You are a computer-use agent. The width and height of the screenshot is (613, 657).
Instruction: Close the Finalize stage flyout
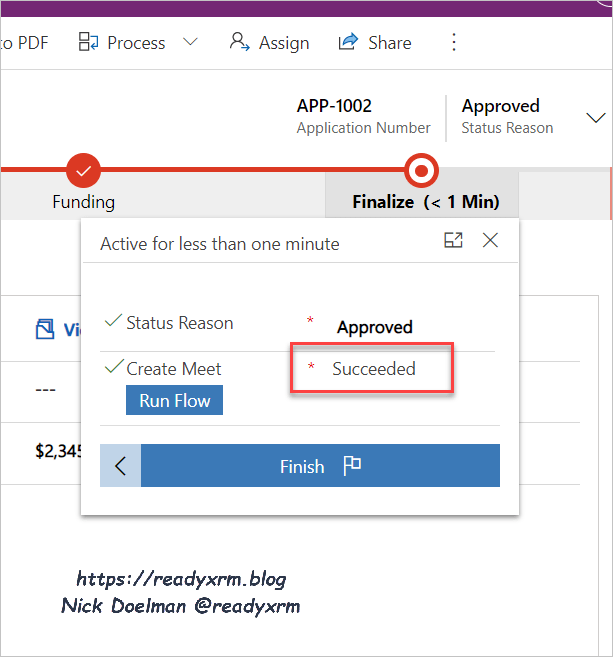(x=490, y=240)
